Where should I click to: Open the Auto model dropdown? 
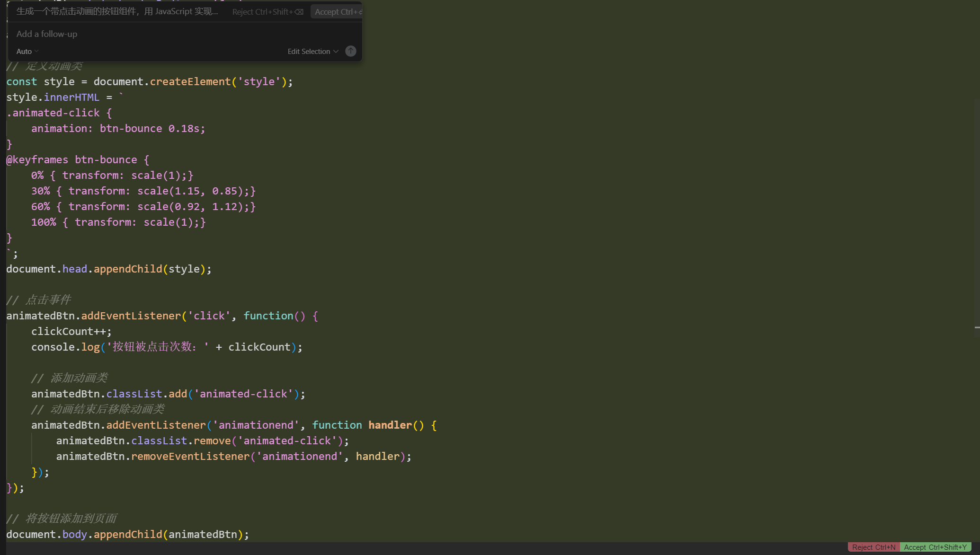tap(27, 51)
